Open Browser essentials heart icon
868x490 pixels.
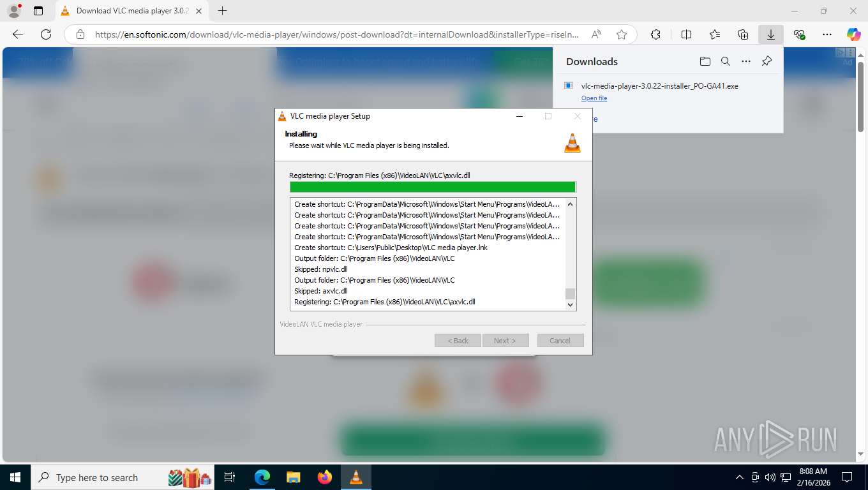[x=799, y=34]
